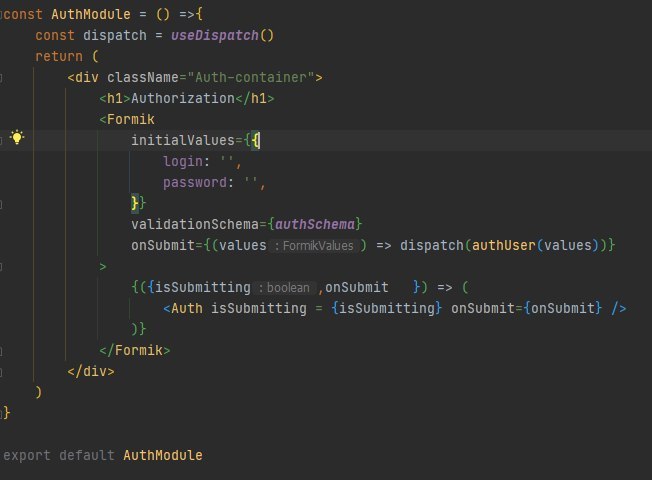The image size is (652, 480).
Task: Click the closing </Formik> tag
Action: [x=135, y=351]
